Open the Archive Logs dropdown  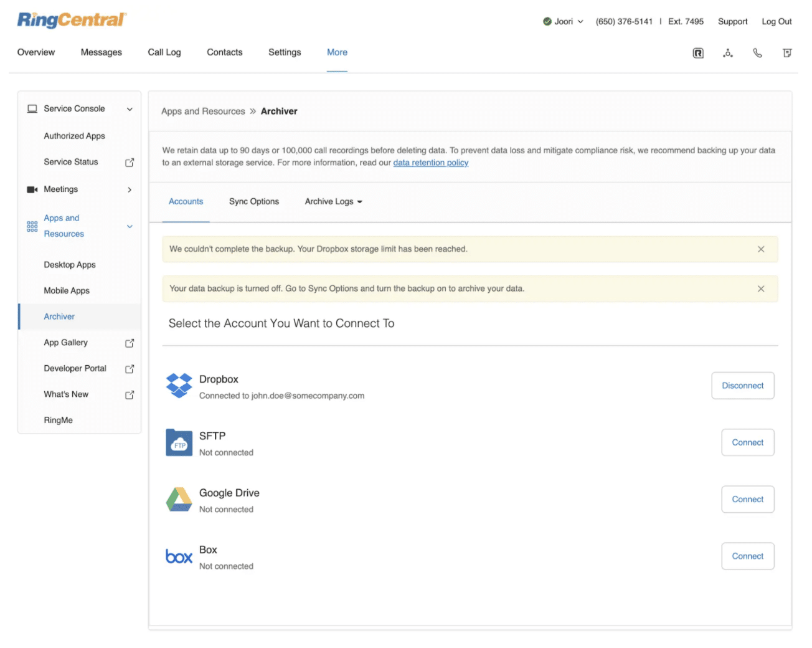click(x=333, y=202)
